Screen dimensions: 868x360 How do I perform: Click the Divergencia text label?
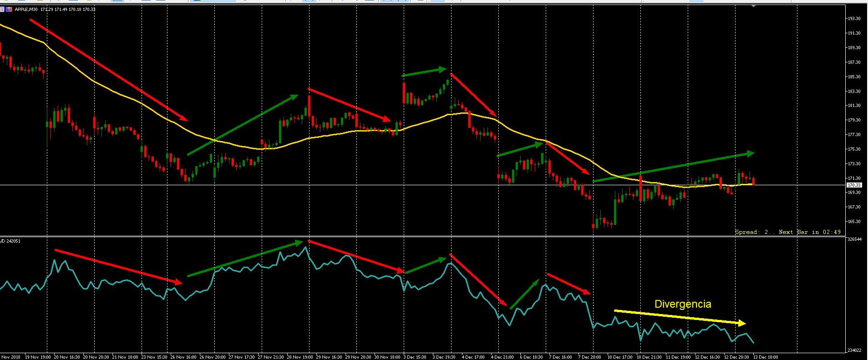click(x=682, y=304)
